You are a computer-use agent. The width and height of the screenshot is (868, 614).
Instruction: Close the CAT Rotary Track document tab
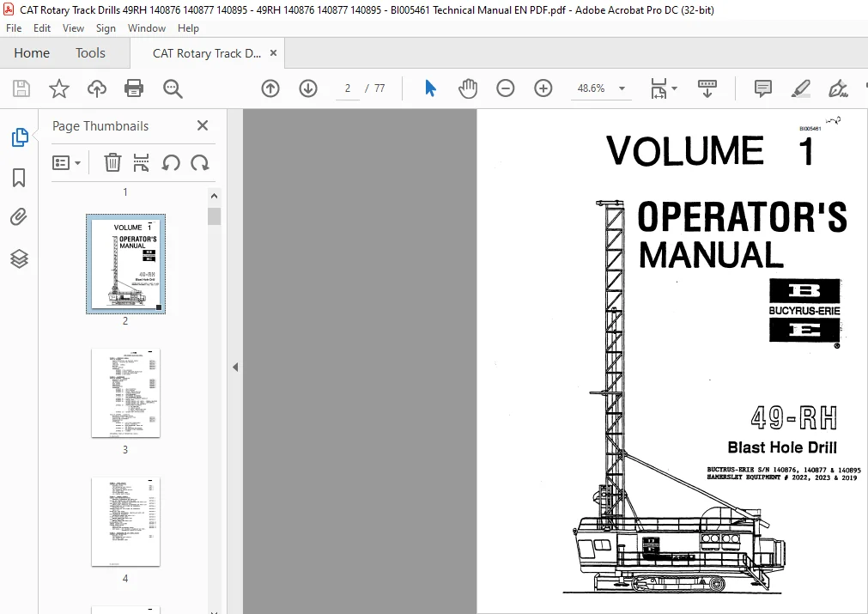pyautogui.click(x=274, y=52)
